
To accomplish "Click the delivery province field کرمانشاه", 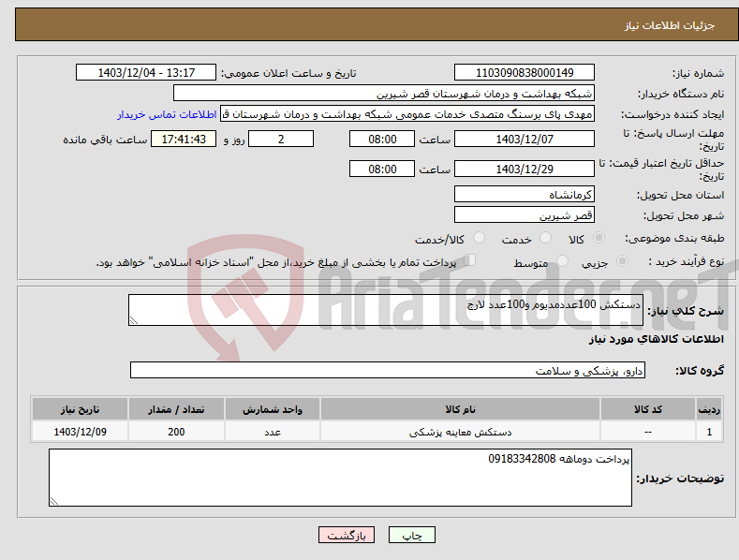I will [x=525, y=194].
